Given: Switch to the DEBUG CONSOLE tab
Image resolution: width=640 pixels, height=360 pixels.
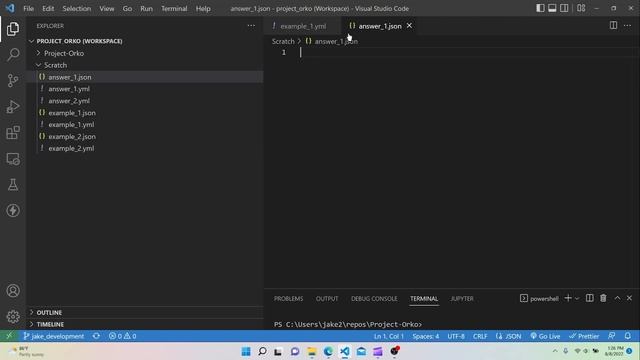Looking at the screenshot, I should pyautogui.click(x=374, y=299).
